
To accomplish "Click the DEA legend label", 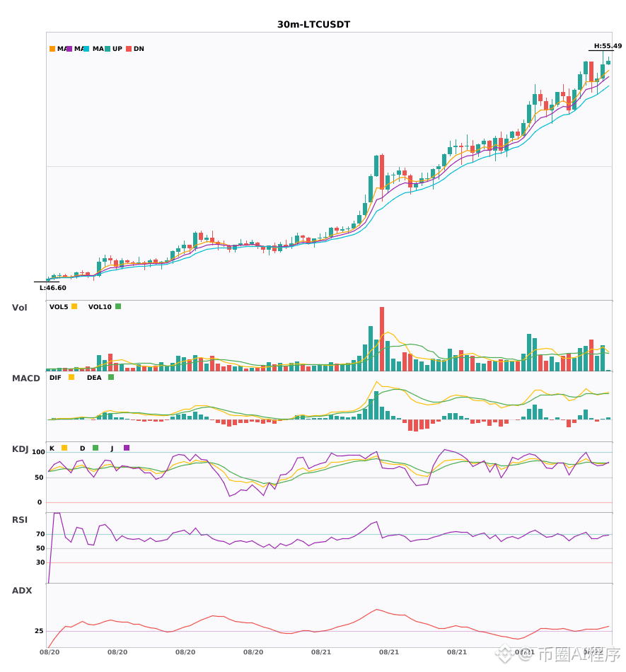I will (94, 378).
